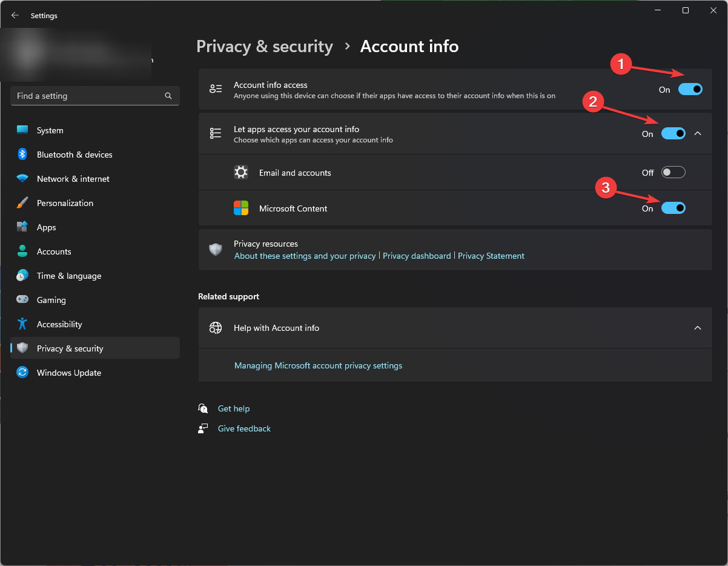Turn off Account info access toggle

(x=690, y=89)
